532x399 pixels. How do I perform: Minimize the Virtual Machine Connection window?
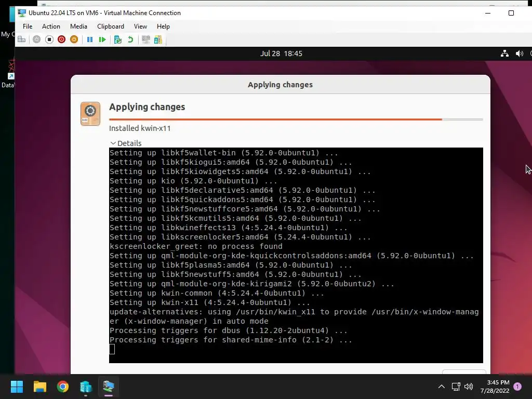coord(488,13)
